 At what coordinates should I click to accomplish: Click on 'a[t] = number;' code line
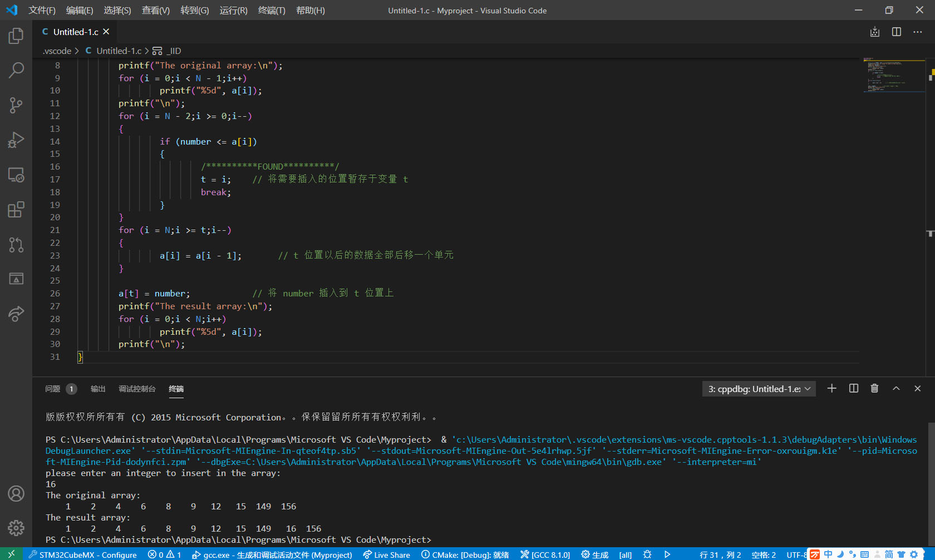pyautogui.click(x=154, y=294)
